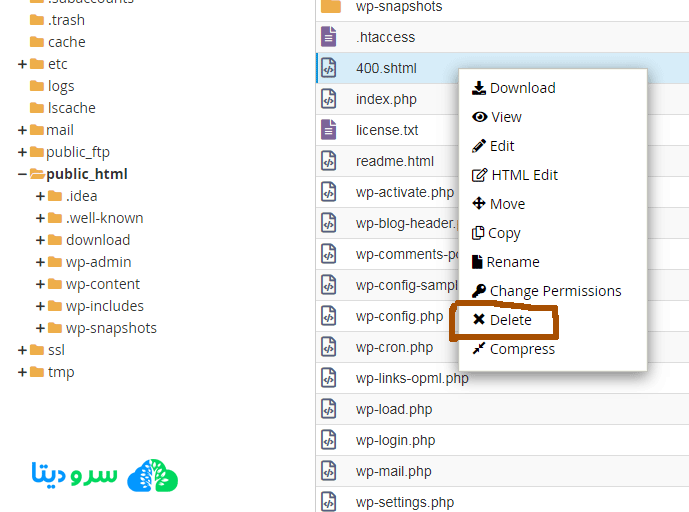Click the .htaccess file icon
The image size is (689, 512).
pos(328,37)
